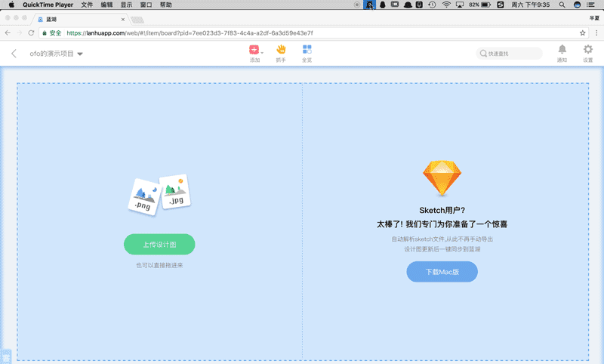Open the 编辑 menu
Viewport: 604px width, 364px height.
click(106, 5)
